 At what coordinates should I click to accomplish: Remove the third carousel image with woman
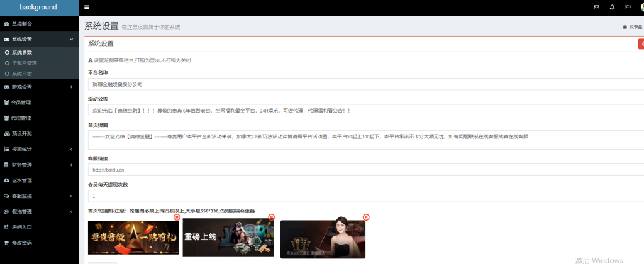(x=366, y=217)
